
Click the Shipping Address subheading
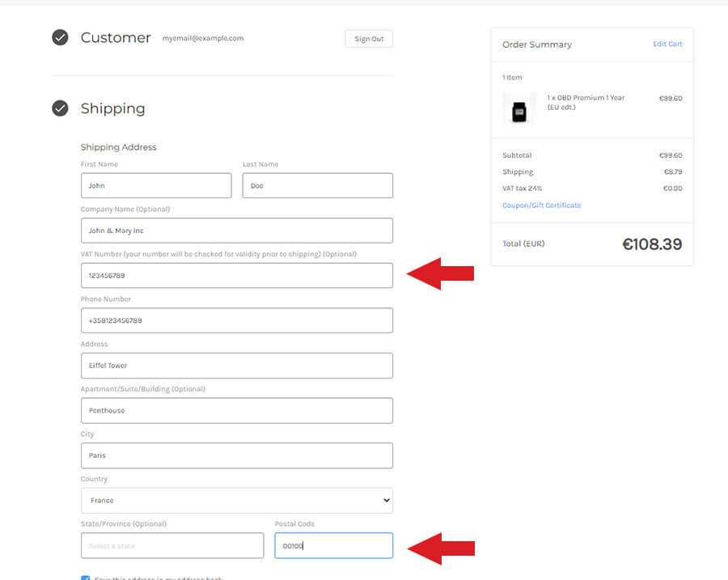(118, 147)
